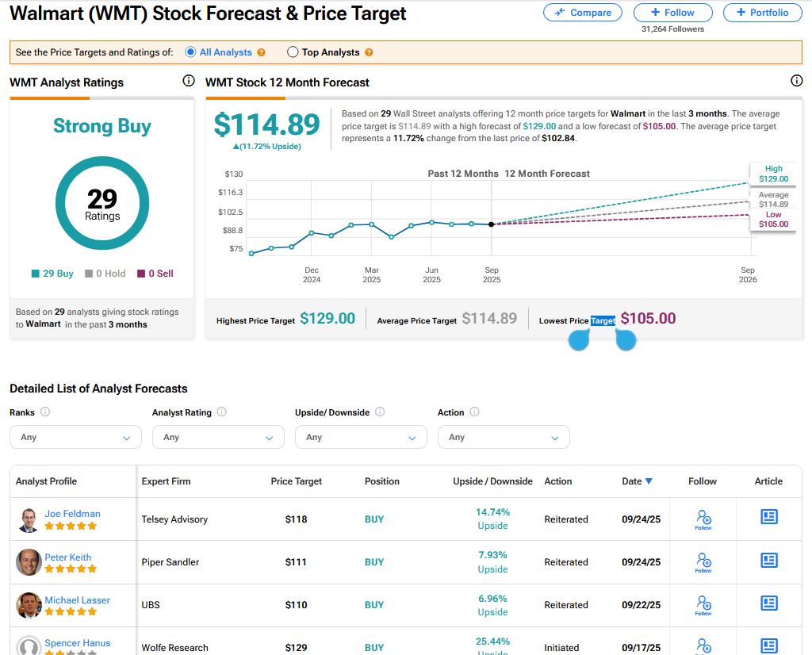
Task: Click the Price Target column header
Action: click(296, 481)
